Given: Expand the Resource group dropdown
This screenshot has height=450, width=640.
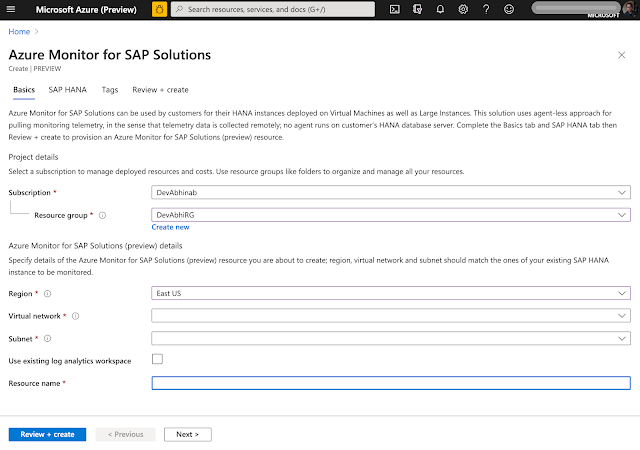Looking at the screenshot, I should (x=390, y=214).
